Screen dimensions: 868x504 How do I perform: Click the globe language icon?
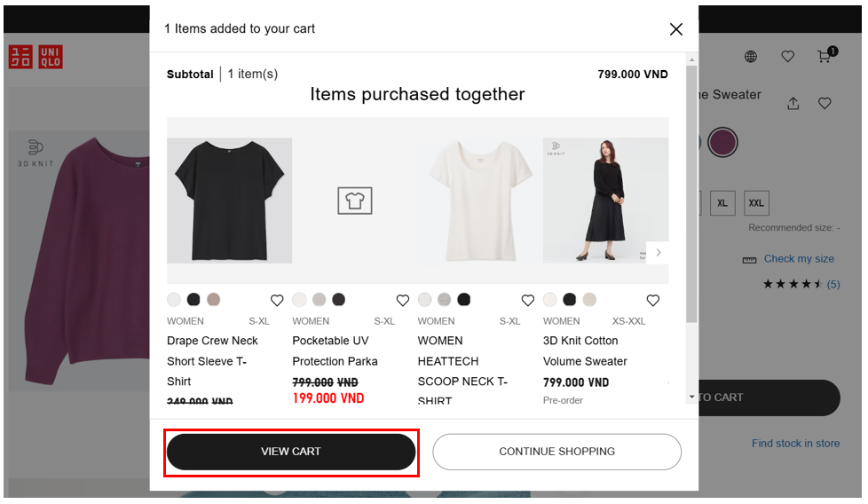point(751,57)
